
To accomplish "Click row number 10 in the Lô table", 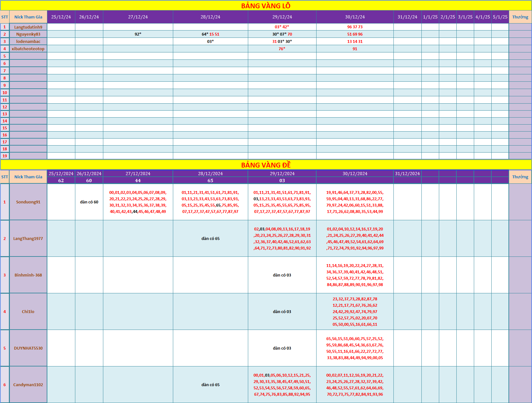I will pos(4,92).
